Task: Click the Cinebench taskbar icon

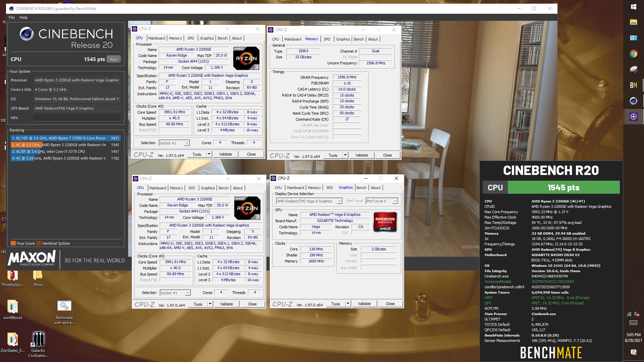Action: tap(633, 101)
